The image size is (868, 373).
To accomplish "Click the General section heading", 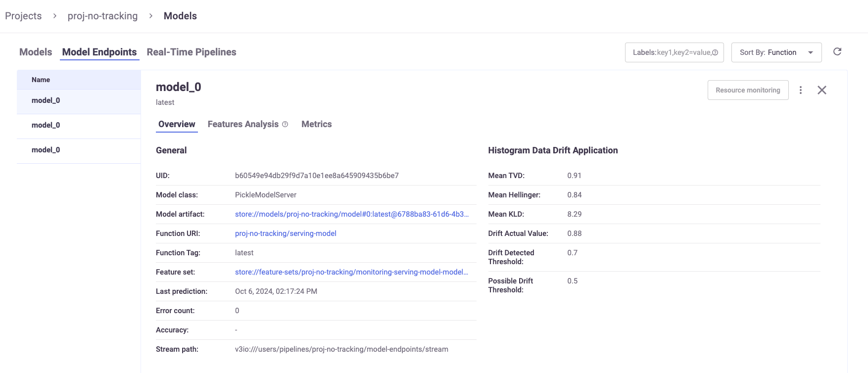I will coord(171,150).
